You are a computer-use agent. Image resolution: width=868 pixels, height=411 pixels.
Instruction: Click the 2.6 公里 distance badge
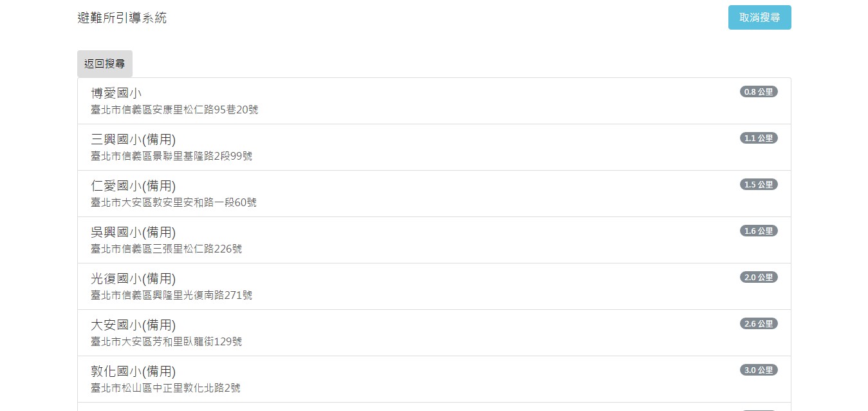[x=759, y=323]
